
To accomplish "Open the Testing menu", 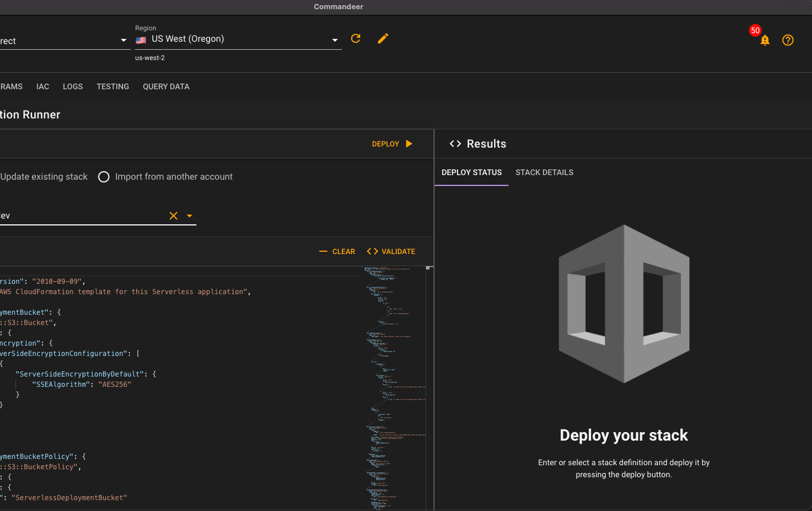I will (113, 86).
